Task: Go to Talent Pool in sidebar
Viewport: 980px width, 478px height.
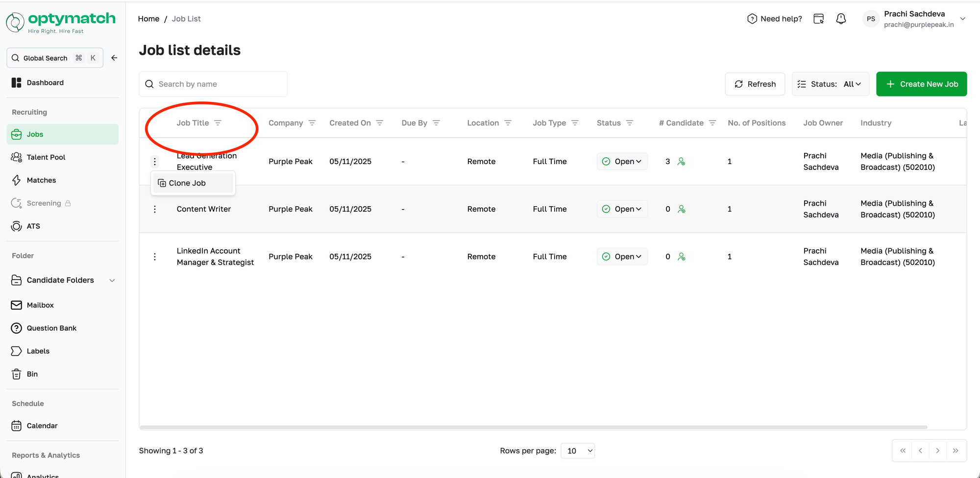Action: coord(46,157)
